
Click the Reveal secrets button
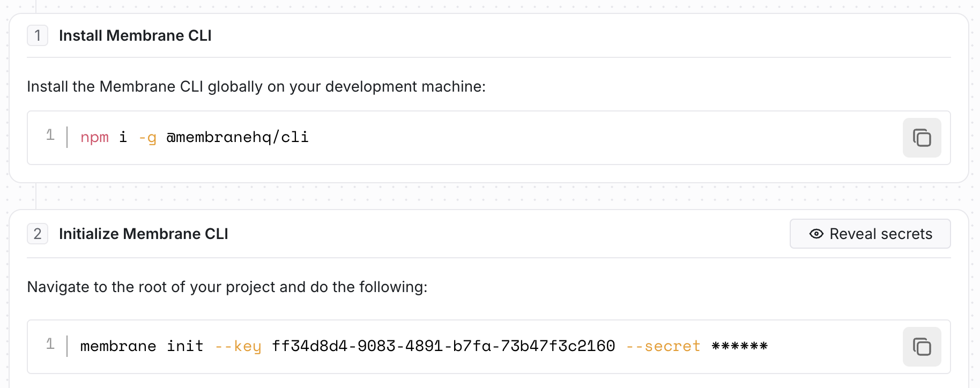click(x=870, y=234)
